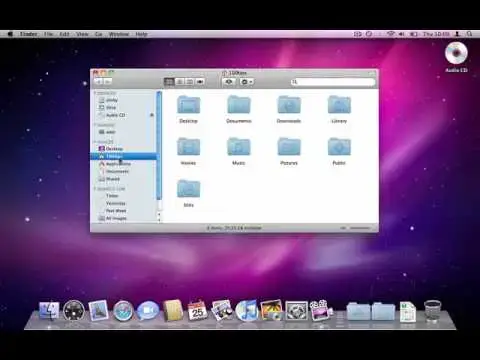Image resolution: width=480 pixels, height=360 pixels.
Task: Switch to Cover Flow view in toolbar
Action: 200,82
